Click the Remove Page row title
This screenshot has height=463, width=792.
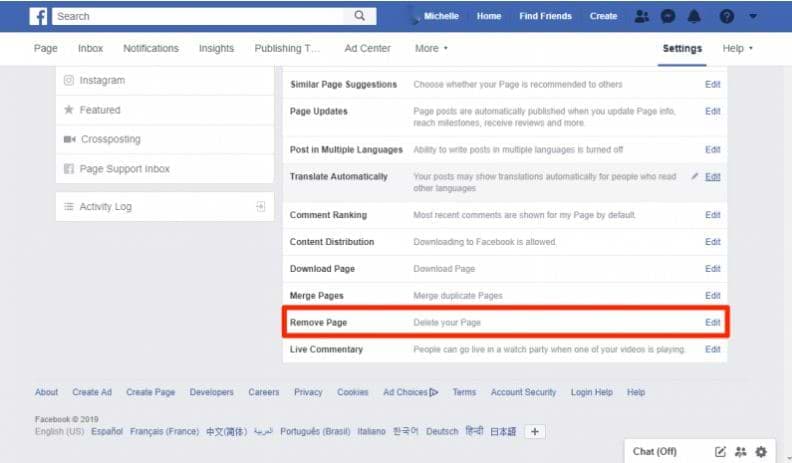318,322
